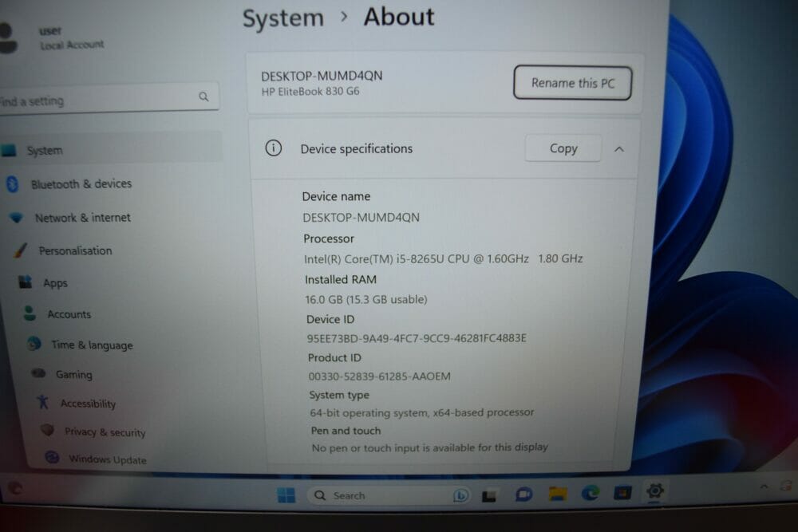Go back to System in the breadcrumb
Screen dimensions: 798x532
tap(283, 18)
